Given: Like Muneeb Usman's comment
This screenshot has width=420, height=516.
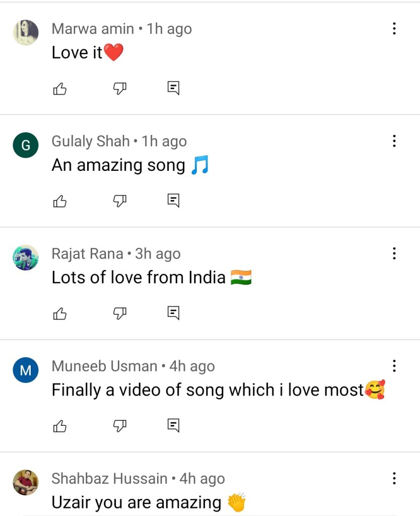Looking at the screenshot, I should tap(60, 426).
